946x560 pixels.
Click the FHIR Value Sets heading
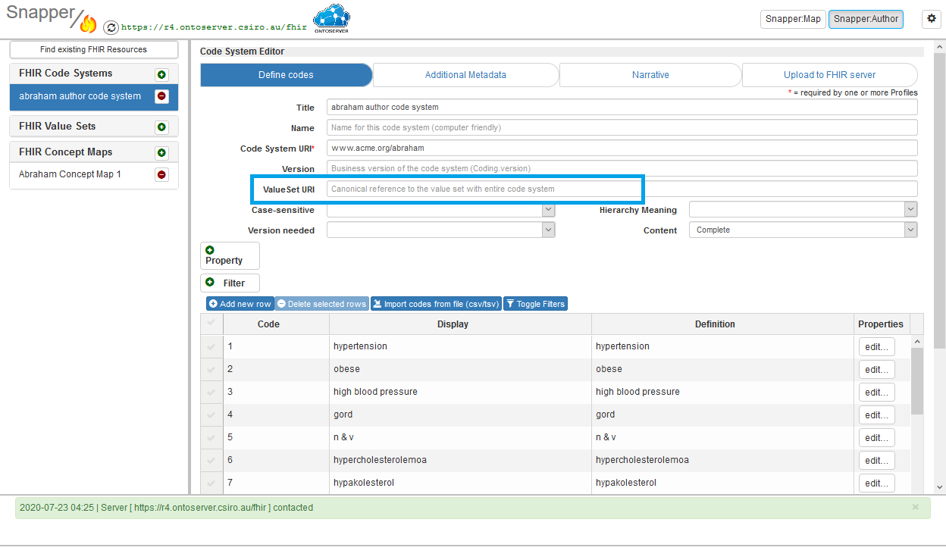(x=58, y=127)
